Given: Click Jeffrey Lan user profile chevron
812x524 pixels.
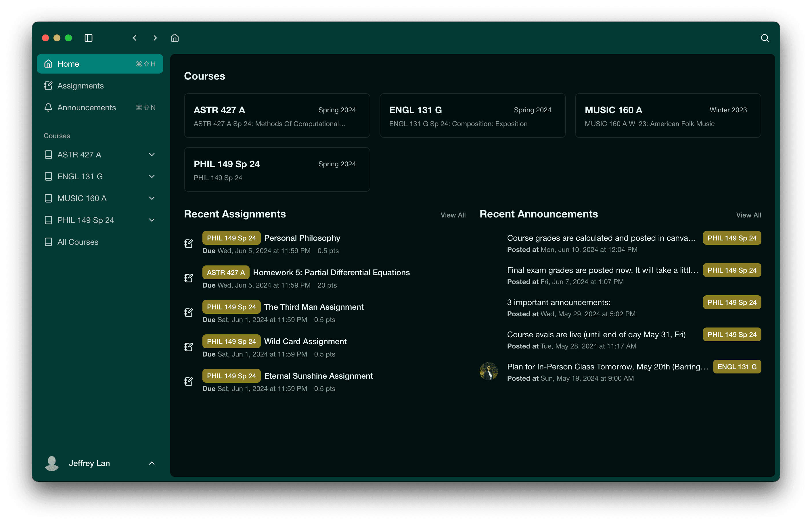Looking at the screenshot, I should click(x=152, y=463).
